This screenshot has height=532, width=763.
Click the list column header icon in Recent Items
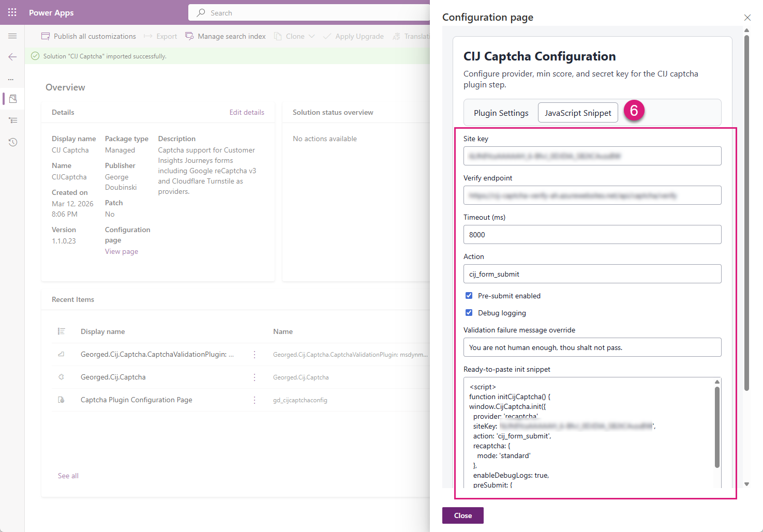click(x=61, y=331)
